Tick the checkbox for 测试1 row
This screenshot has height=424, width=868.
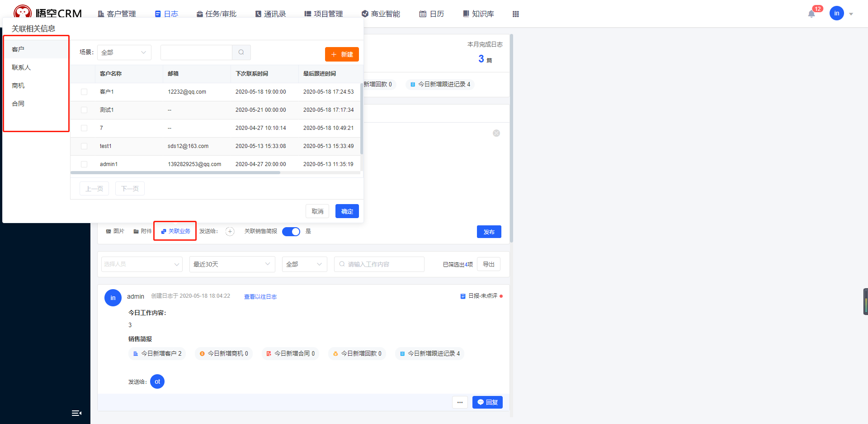pyautogui.click(x=84, y=110)
